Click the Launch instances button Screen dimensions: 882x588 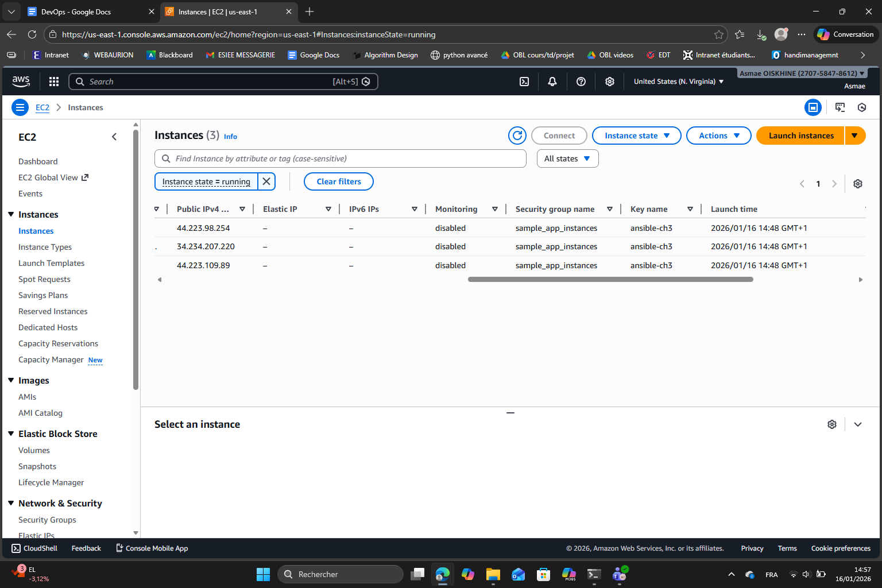click(799, 136)
